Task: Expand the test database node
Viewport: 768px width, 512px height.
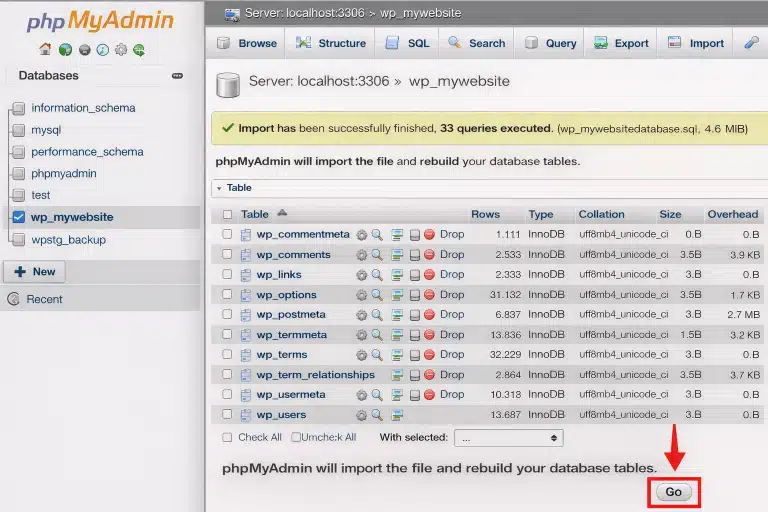Action: click(19, 195)
